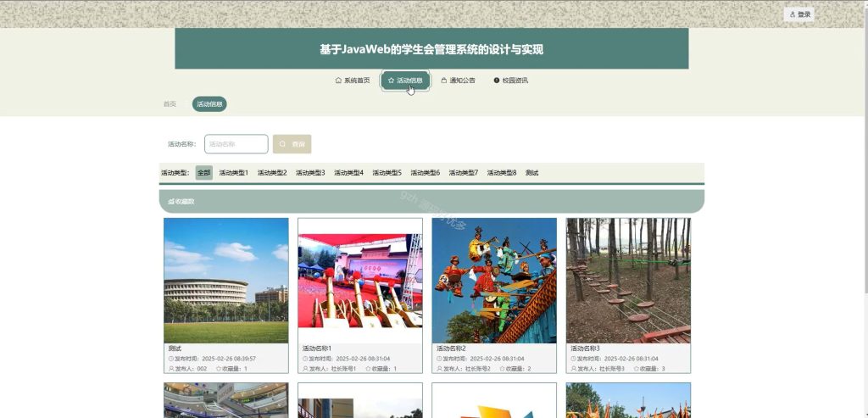Filter by 活动类型1
Viewport: 868px width, 418px height.
234,173
